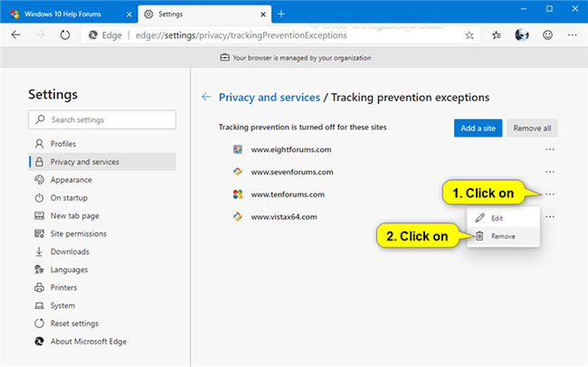Click the browser back arrow
Viewport: 588px width, 367px height.
[x=15, y=35]
